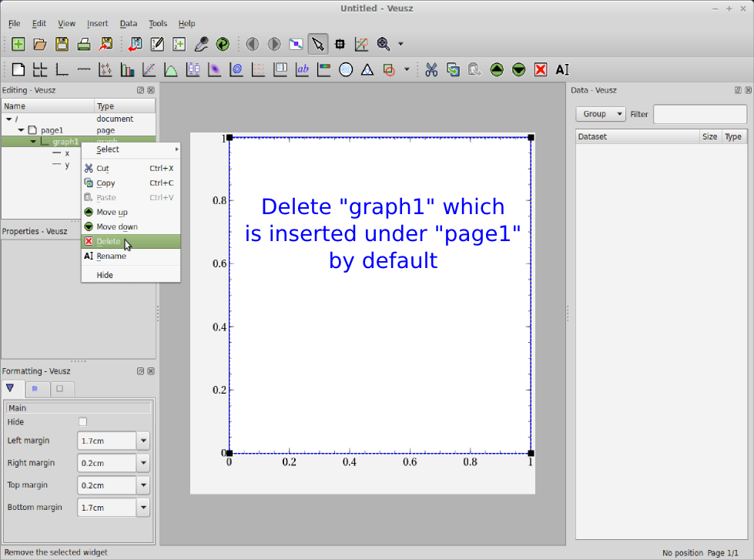Screen dimensions: 754x560
Task: Choose Rename from the context menu
Action: click(111, 257)
